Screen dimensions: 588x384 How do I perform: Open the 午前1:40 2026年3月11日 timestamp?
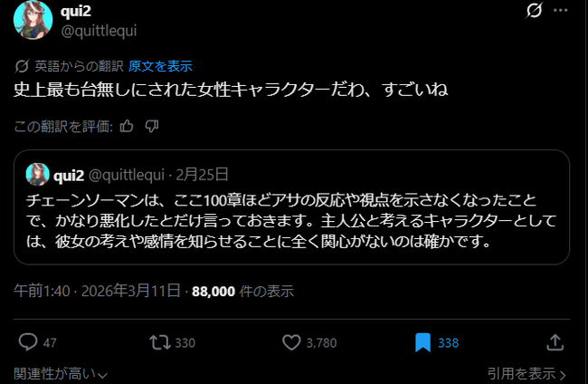point(97,291)
